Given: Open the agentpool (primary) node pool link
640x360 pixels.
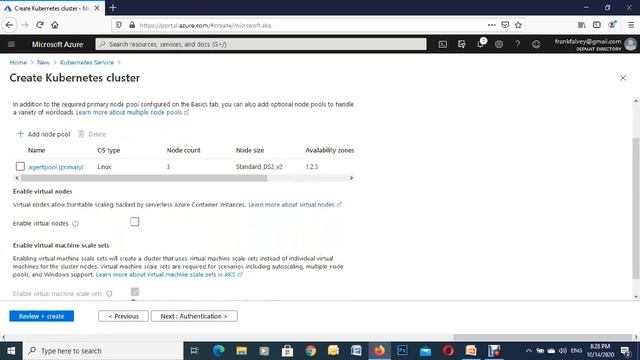Looking at the screenshot, I should [x=56, y=167].
